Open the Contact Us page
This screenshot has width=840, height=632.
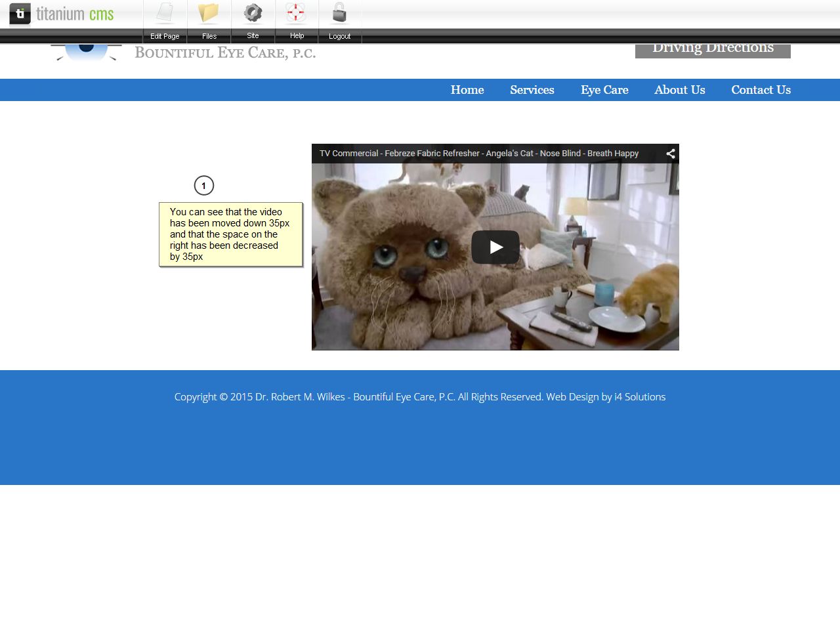coord(761,90)
